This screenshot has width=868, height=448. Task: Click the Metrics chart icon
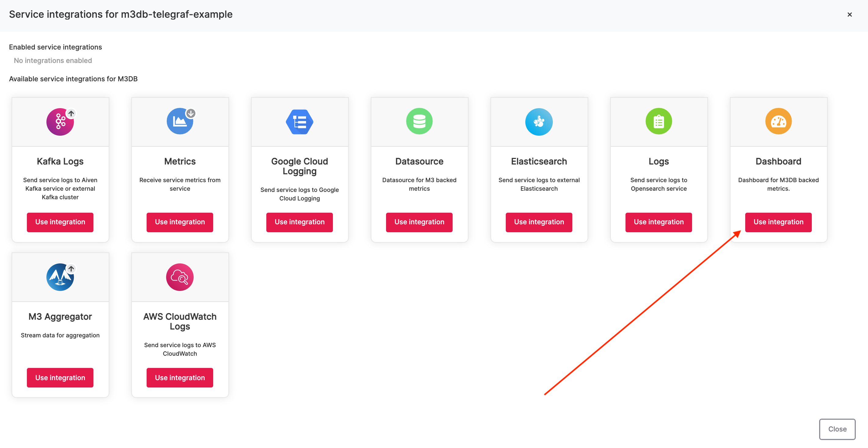pyautogui.click(x=180, y=121)
